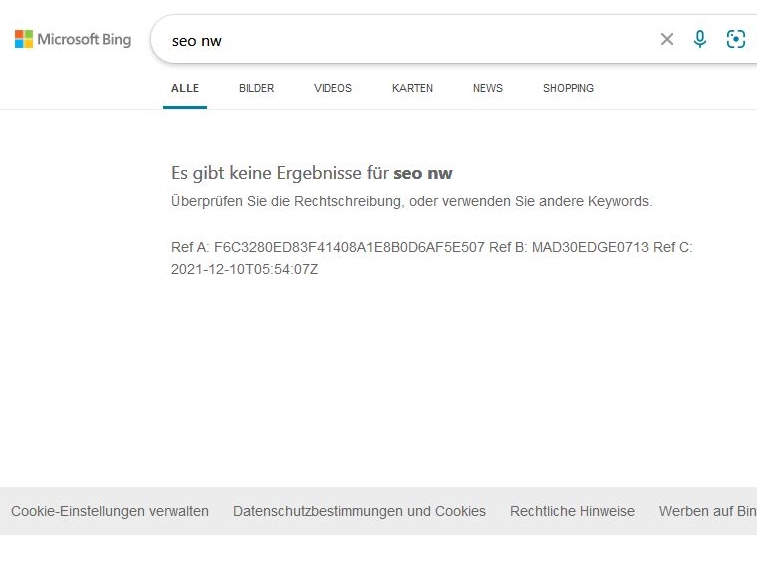Open visual search using the camera icon
Screen dimensions: 757x572
pyautogui.click(x=736, y=39)
